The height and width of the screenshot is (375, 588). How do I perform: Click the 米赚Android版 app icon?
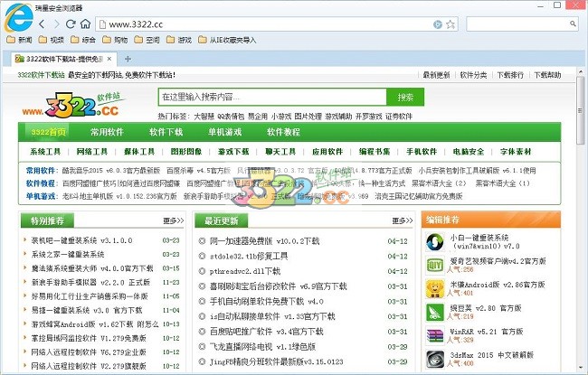click(x=435, y=289)
